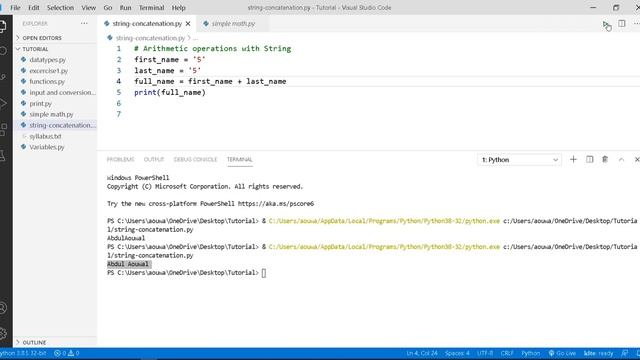Select the Python language mode in status bar

[531, 353]
